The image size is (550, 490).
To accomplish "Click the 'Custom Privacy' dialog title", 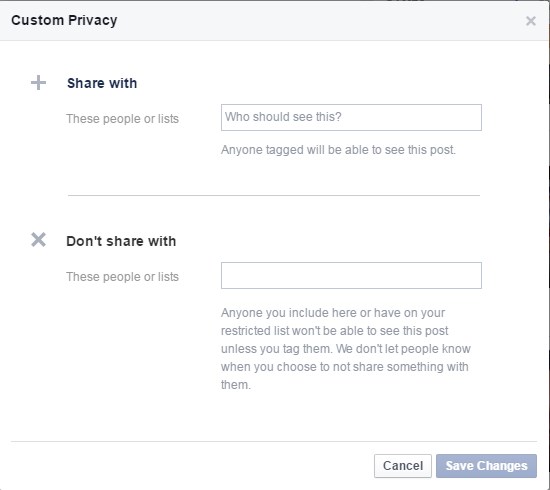I will [64, 20].
